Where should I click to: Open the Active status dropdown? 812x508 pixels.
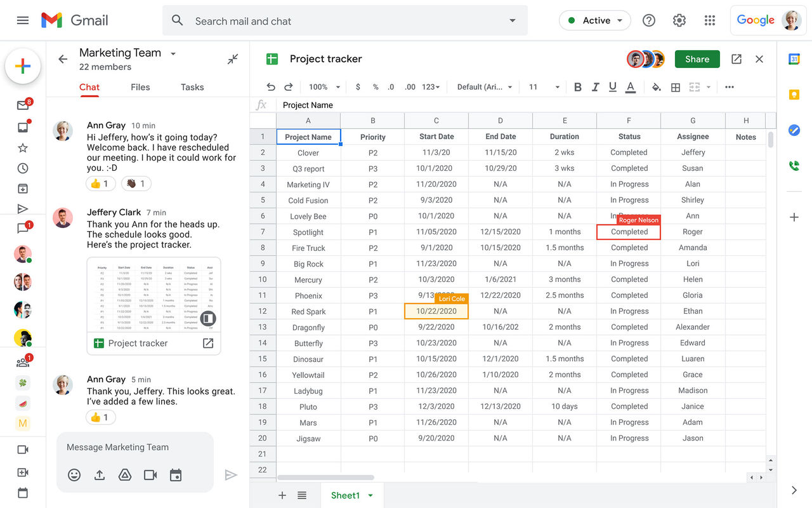595,20
